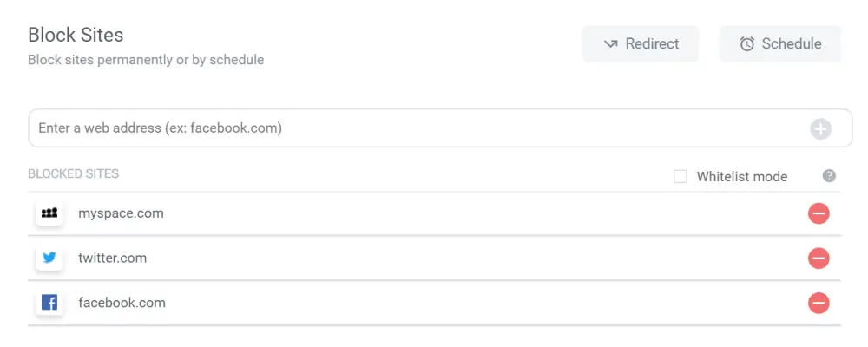
Task: Select the facebook.com list entry text
Action: (122, 303)
